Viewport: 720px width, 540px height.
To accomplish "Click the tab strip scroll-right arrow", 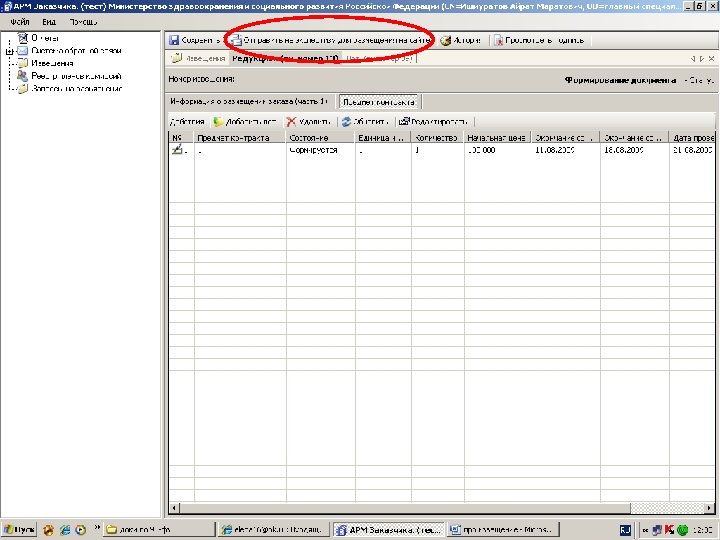I will click(x=702, y=58).
